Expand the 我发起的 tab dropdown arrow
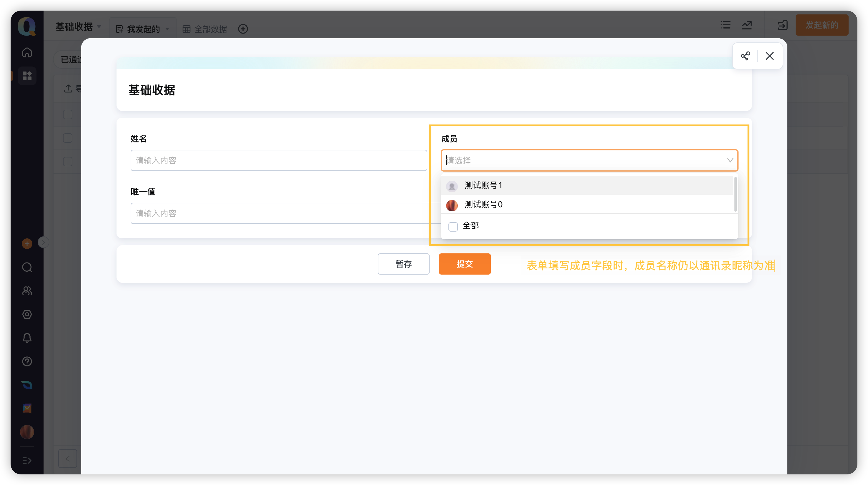Screen dimensions: 868x485 coord(167,29)
